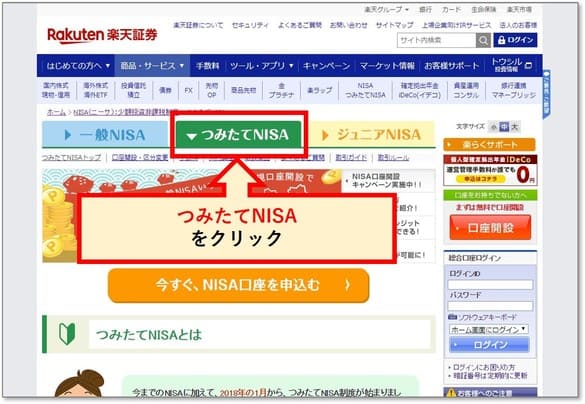Image resolution: width=585 pixels, height=404 pixels.
Task: Open the カード link in top bar
Action: 451,10
